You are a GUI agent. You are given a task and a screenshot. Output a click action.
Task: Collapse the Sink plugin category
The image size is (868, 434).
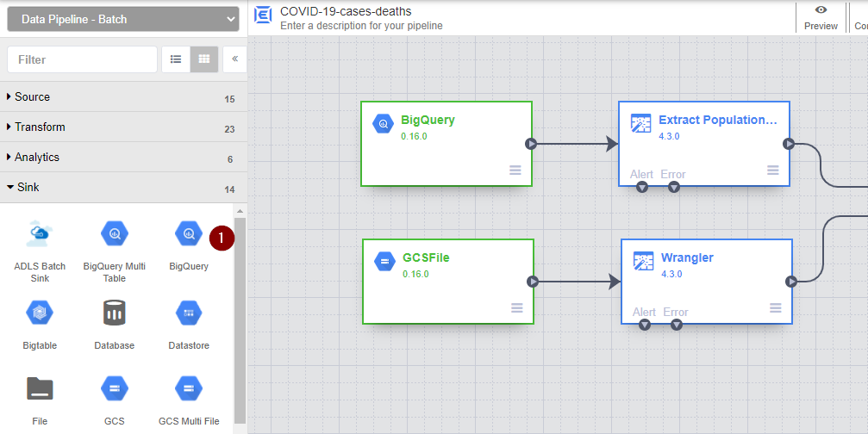pos(123,188)
